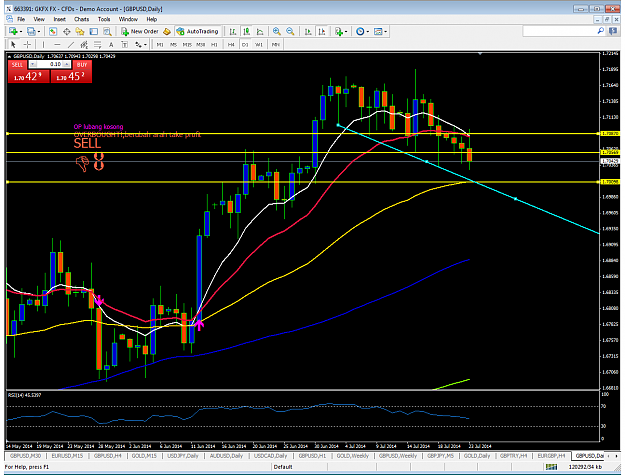Image resolution: width=625 pixels, height=475 pixels.
Task: Open the Strategy Tester magnifier icon
Action: tap(107, 31)
